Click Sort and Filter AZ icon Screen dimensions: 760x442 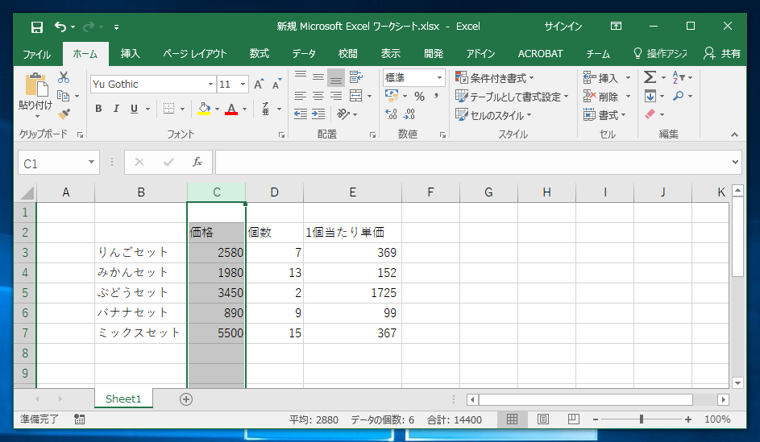coord(678,77)
